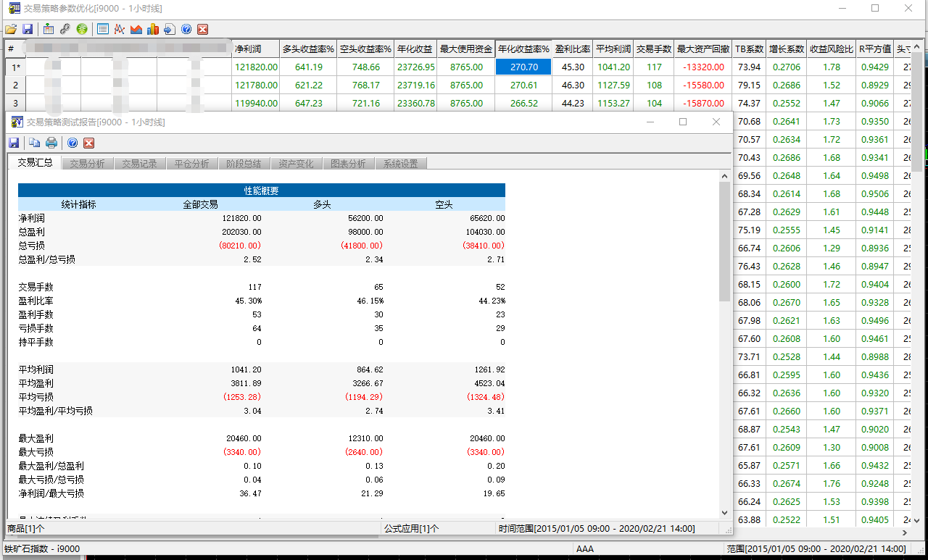
Task: Click the gears settings icon in optimization toolbar
Action: coord(65,30)
